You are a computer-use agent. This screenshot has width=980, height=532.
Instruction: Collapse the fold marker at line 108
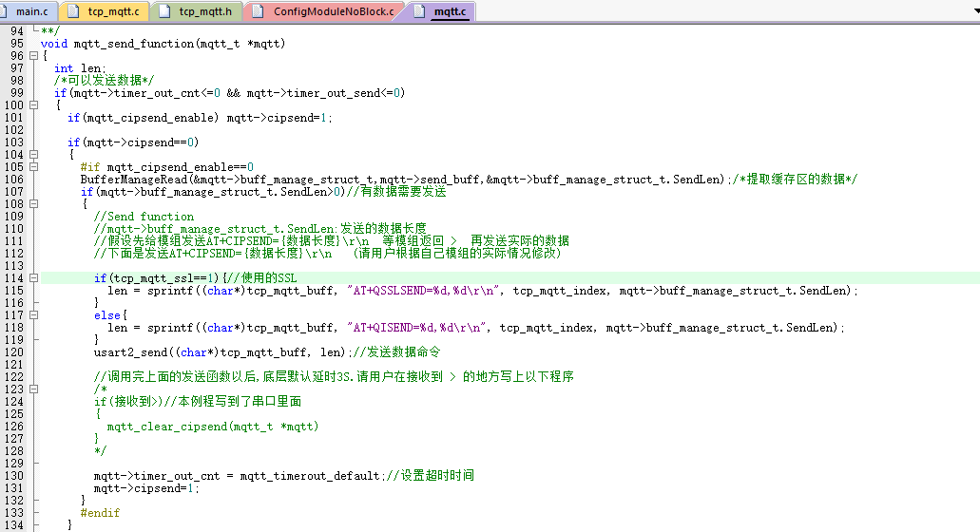point(34,204)
